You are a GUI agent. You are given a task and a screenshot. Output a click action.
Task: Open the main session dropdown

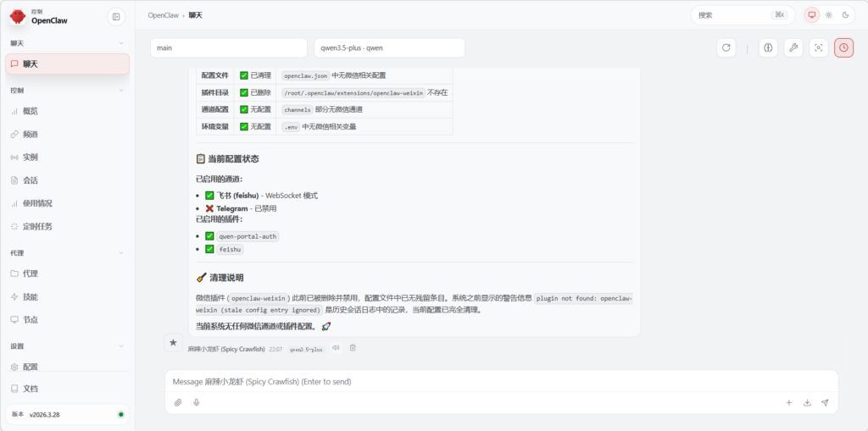[x=229, y=47]
